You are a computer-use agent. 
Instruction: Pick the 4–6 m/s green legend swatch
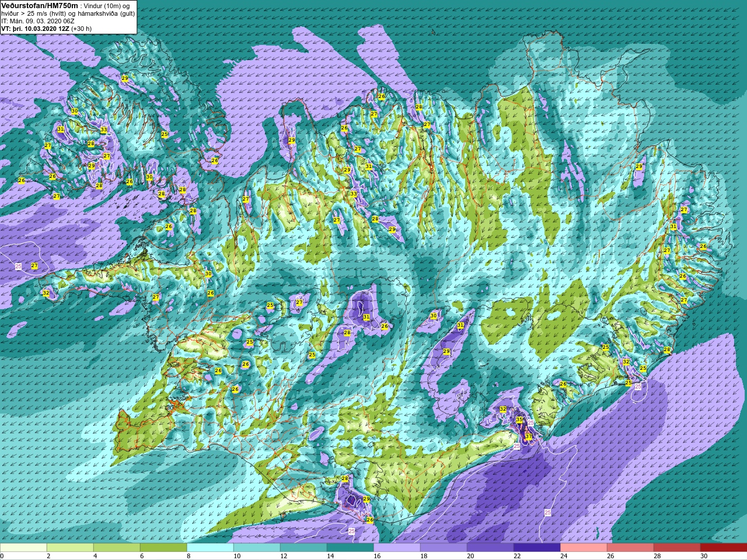click(x=117, y=548)
